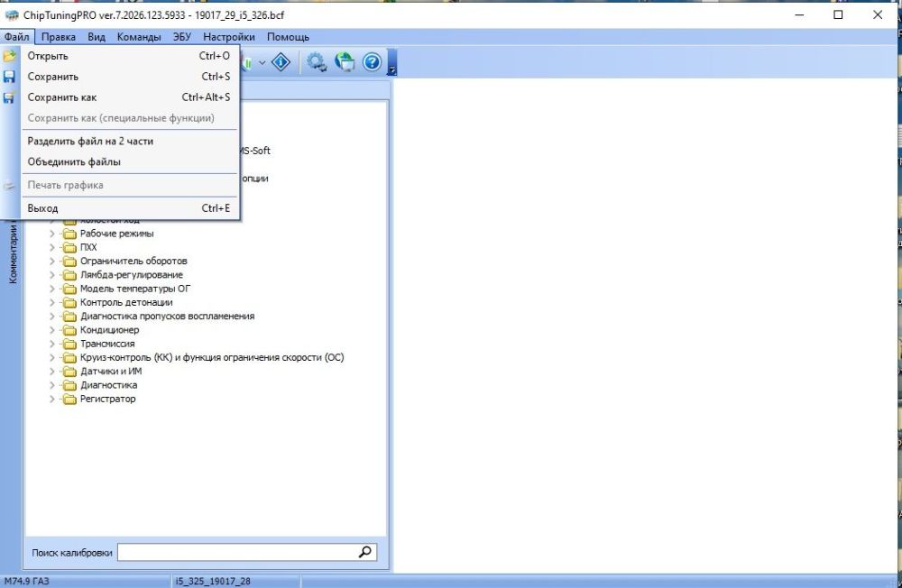Image resolution: width=902 pixels, height=588 pixels.
Task: Click the folder icon next to Трансмиссия
Action: [69, 345]
